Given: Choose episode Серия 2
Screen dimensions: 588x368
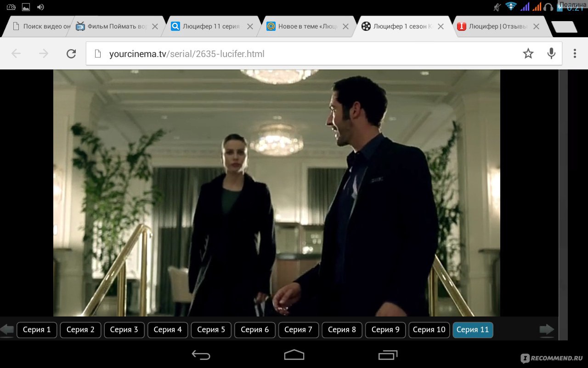Looking at the screenshot, I should (80, 330).
